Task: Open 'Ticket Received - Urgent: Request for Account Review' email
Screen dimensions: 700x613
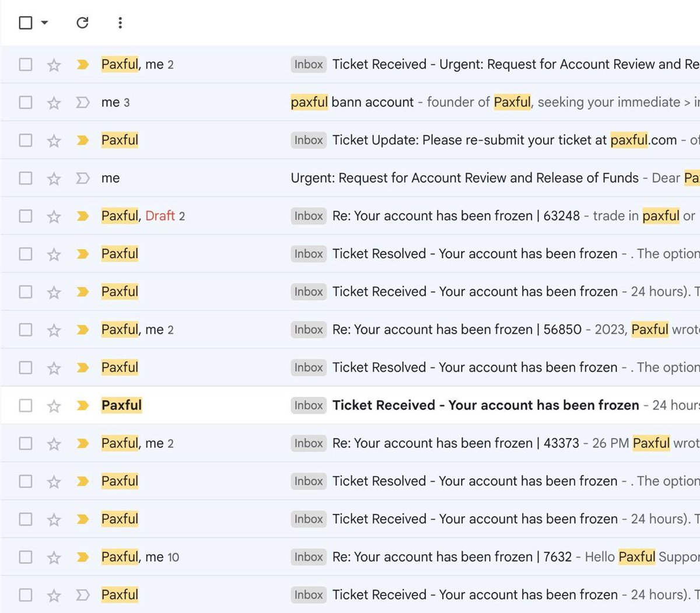Action: 516,64
